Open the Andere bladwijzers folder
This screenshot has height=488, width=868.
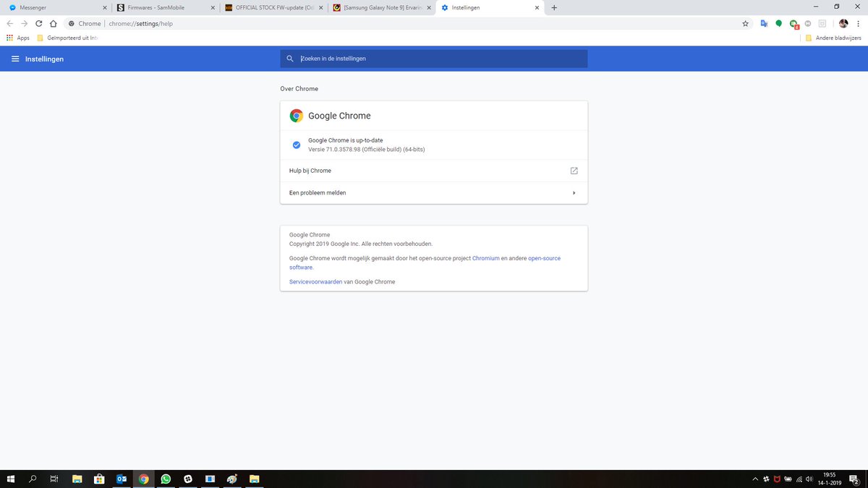click(x=833, y=38)
